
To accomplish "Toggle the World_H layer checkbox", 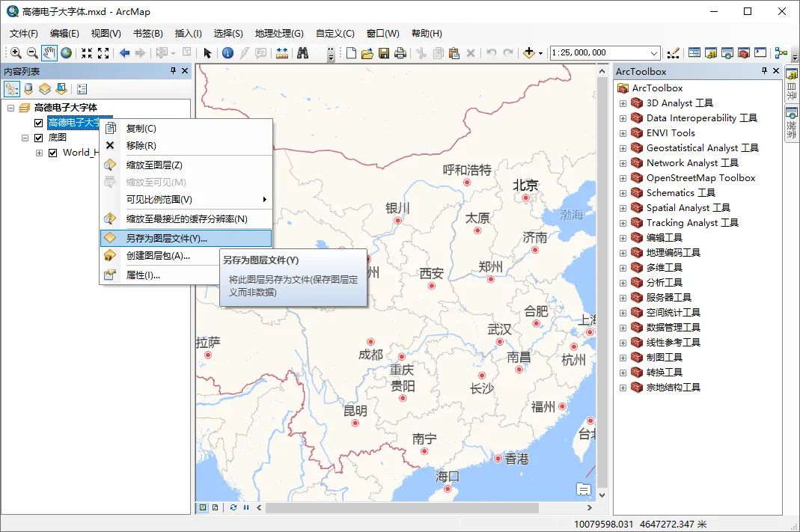I will click(x=52, y=153).
